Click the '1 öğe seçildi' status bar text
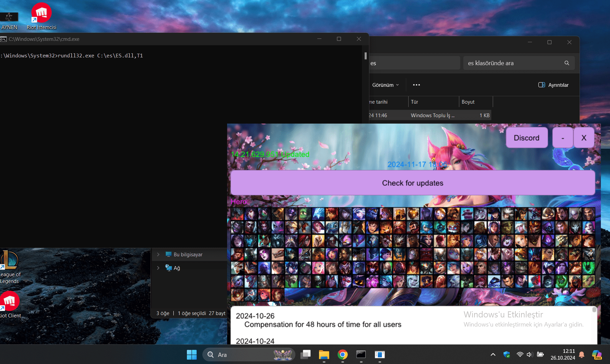The image size is (610, 364). click(192, 313)
